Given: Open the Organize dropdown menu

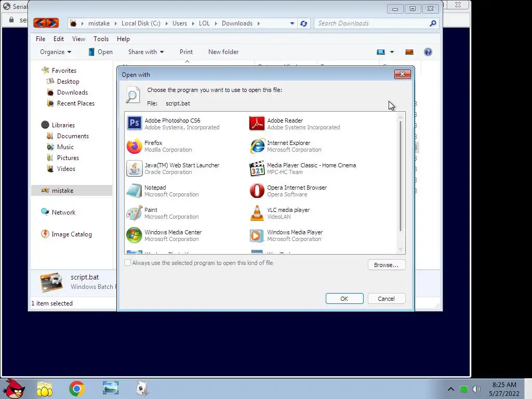Looking at the screenshot, I should click(56, 52).
